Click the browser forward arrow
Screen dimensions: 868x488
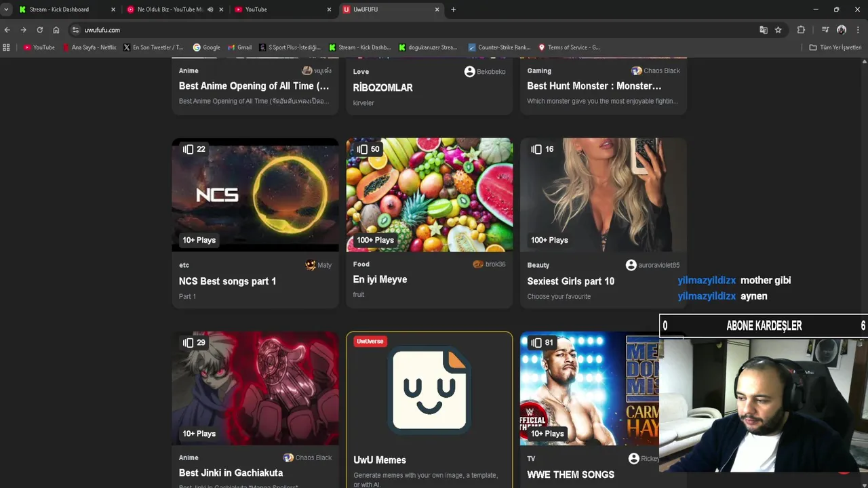click(x=23, y=30)
